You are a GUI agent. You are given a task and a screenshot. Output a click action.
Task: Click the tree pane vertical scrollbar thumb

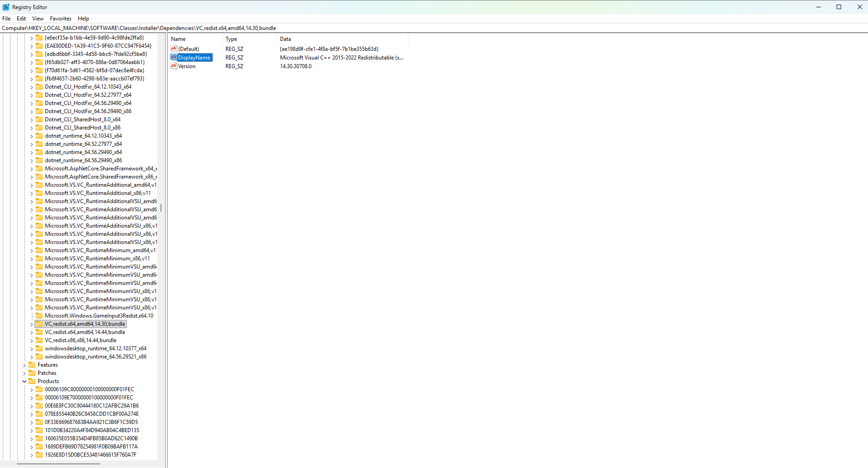161,208
